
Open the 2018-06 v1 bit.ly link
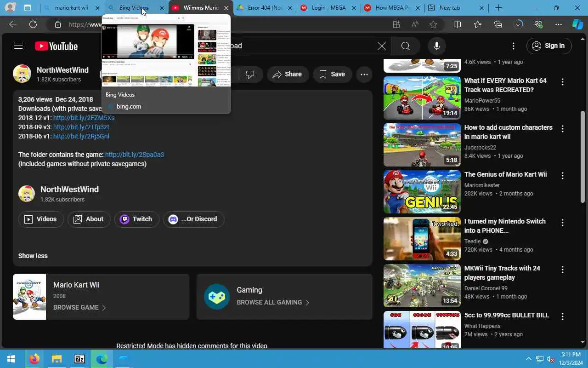[81, 136]
